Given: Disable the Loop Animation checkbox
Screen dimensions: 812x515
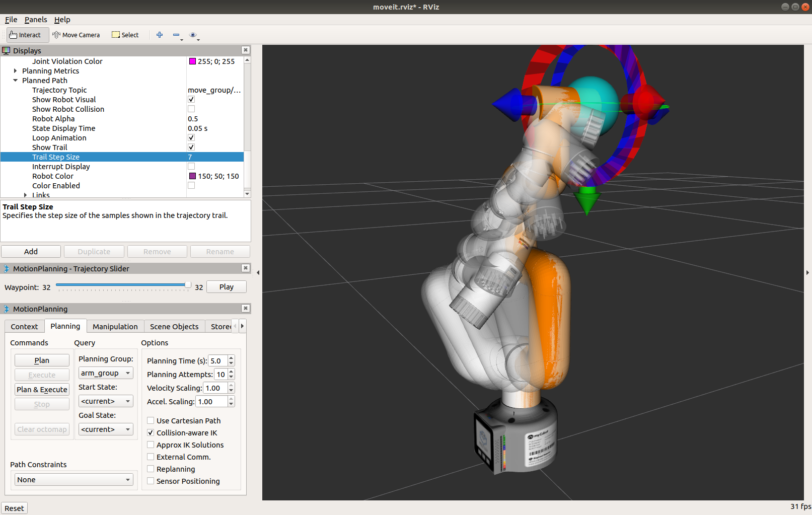Looking at the screenshot, I should pos(191,137).
